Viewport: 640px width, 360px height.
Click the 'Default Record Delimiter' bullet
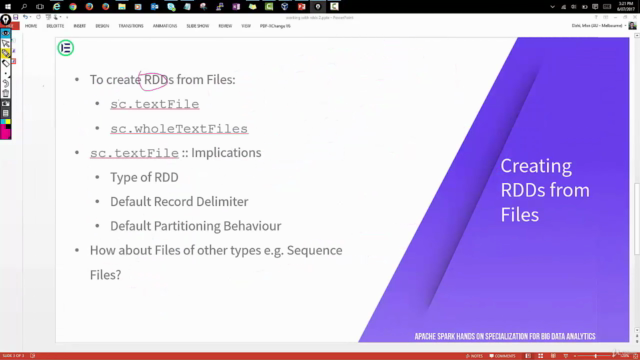click(x=179, y=202)
